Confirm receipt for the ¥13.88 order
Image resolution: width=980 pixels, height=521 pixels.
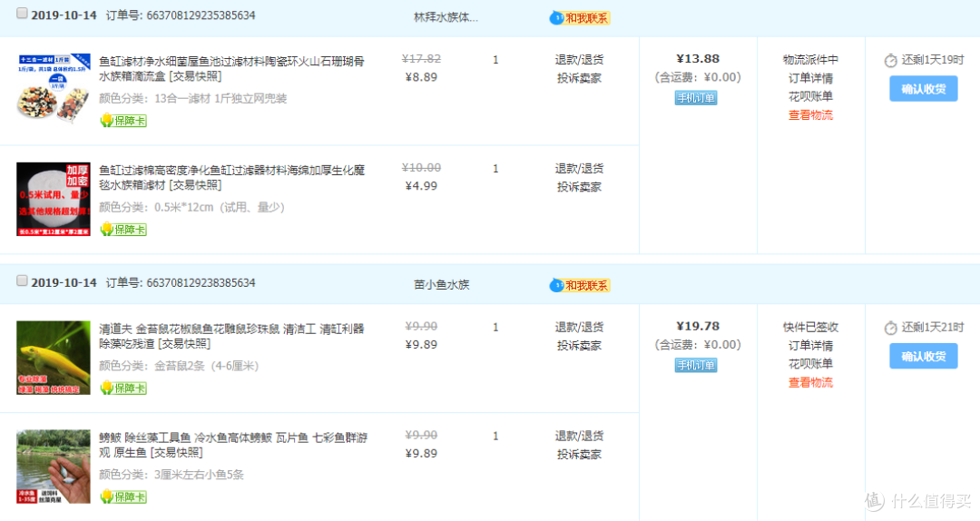click(923, 89)
